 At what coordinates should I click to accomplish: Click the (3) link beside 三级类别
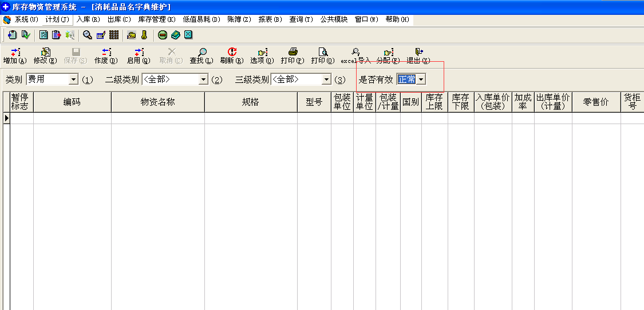click(x=340, y=80)
